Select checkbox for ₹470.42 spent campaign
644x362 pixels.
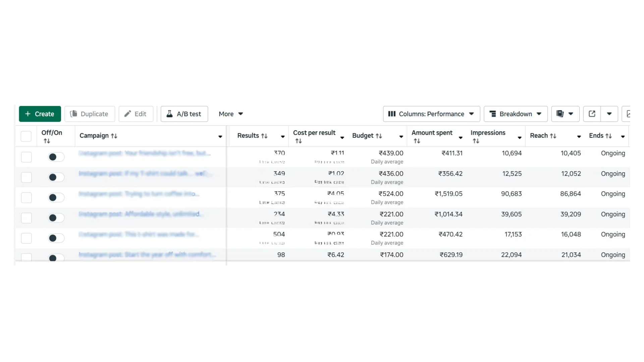(x=26, y=238)
